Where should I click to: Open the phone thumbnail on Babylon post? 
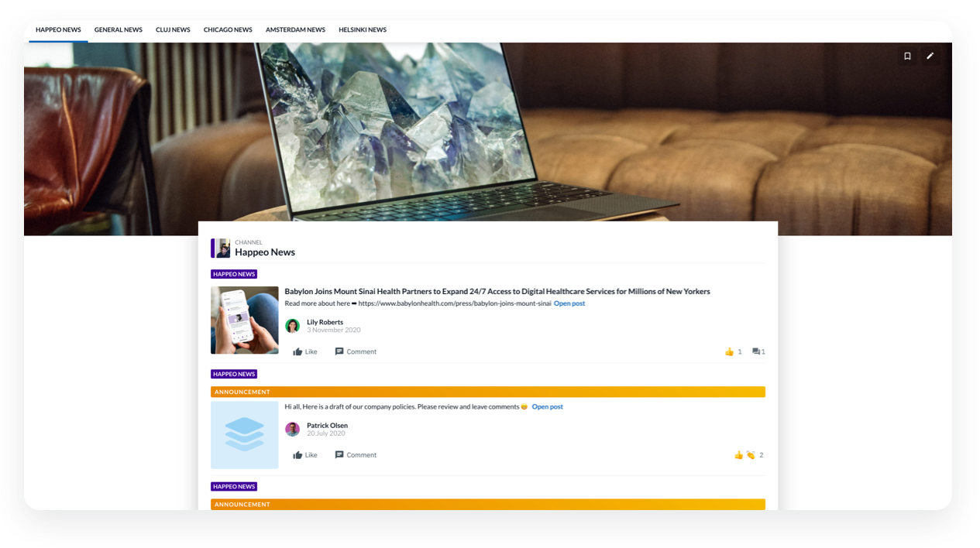pyautogui.click(x=245, y=320)
